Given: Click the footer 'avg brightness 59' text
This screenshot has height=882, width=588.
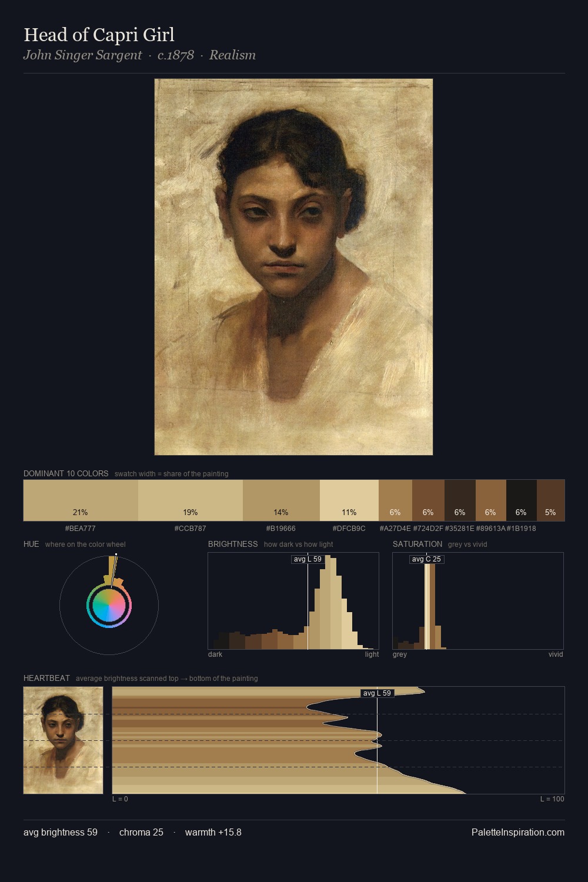Looking at the screenshot, I should (61, 832).
